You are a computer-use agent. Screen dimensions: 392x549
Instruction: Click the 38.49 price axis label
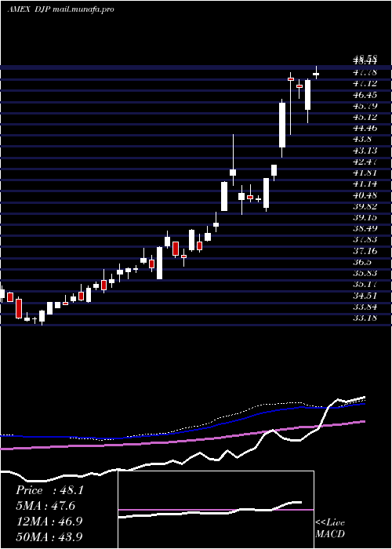tap(366, 229)
